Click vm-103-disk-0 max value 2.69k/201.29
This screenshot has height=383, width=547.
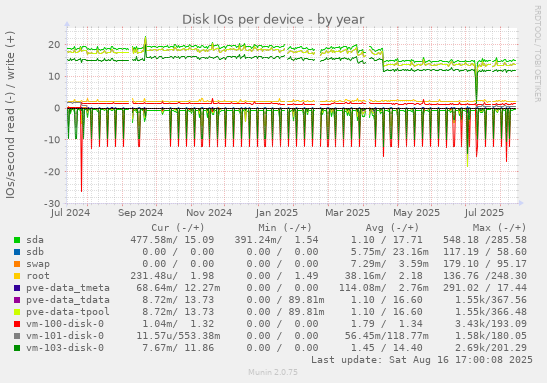pyautogui.click(x=491, y=348)
